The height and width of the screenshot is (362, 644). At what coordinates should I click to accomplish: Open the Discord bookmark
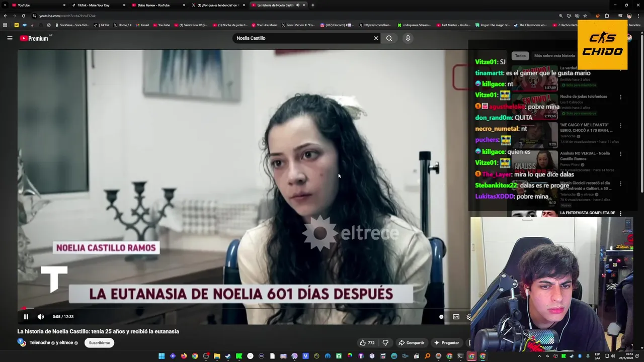click(x=337, y=25)
